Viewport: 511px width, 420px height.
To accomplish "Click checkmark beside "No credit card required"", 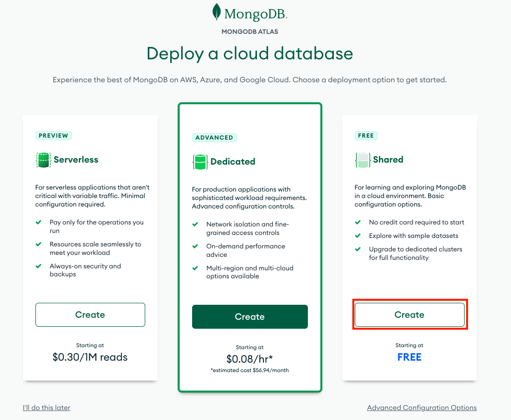I will coord(358,222).
